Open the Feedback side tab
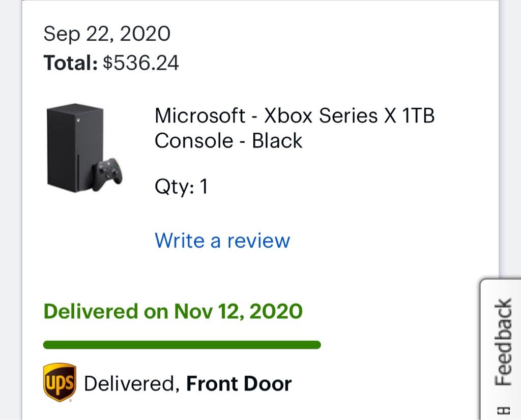 click(501, 349)
